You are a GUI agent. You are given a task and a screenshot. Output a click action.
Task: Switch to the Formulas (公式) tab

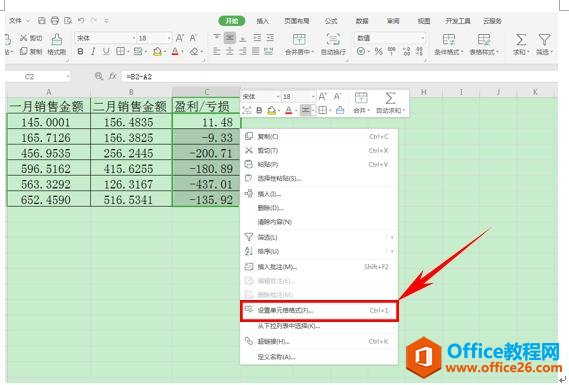tap(331, 21)
